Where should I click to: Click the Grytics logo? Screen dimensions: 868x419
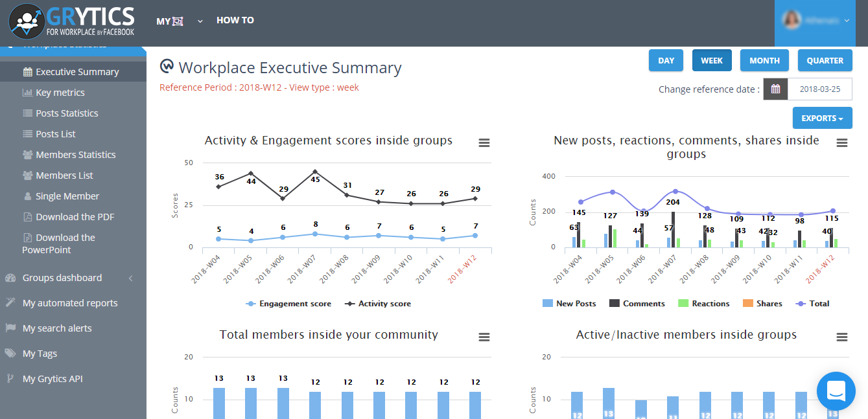71,21
